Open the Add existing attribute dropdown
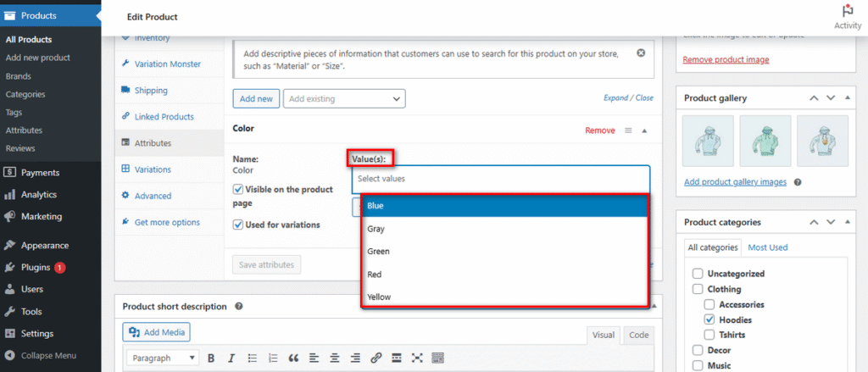This screenshot has height=372, width=868. coord(344,98)
